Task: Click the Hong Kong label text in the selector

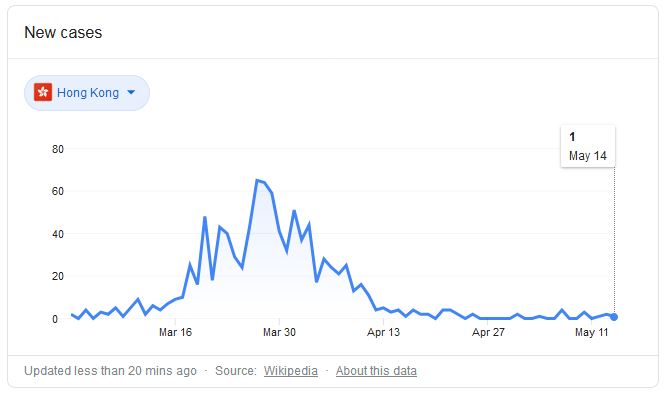Action: tap(88, 93)
